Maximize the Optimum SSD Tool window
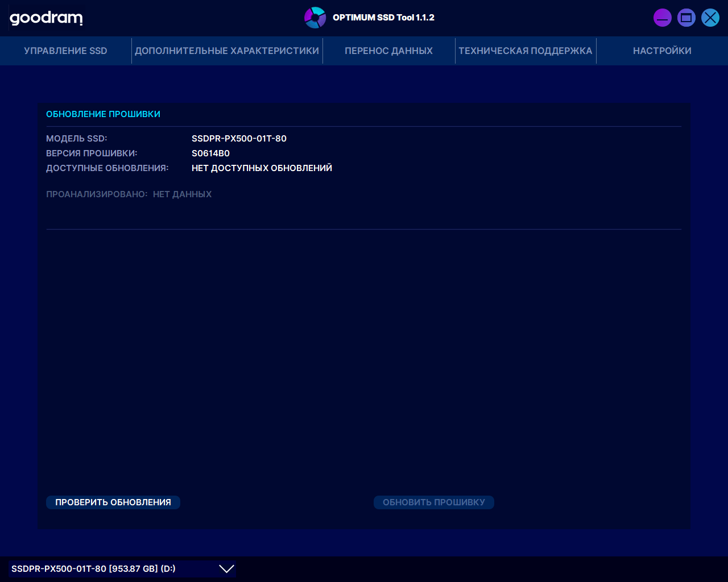Image resolution: width=728 pixels, height=582 pixels. point(686,18)
